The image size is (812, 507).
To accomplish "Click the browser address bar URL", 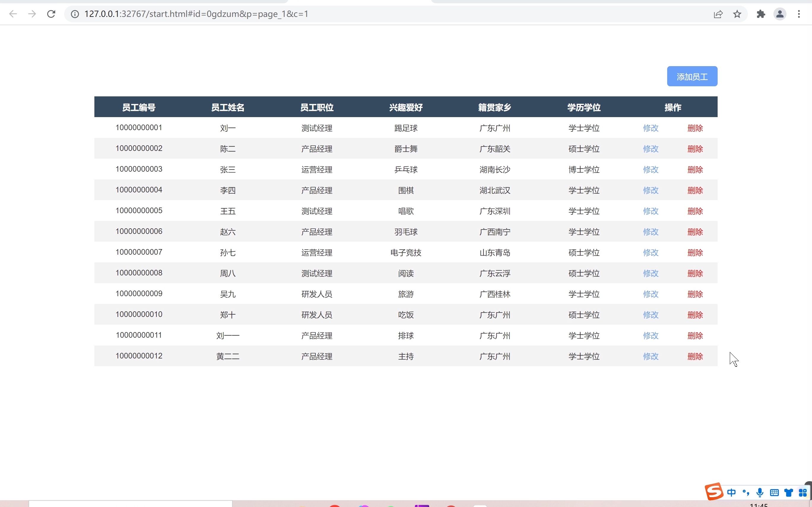I will pos(196,14).
